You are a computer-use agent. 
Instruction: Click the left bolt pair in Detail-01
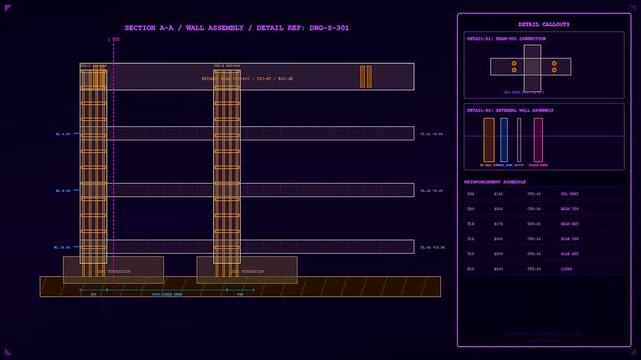514,67
